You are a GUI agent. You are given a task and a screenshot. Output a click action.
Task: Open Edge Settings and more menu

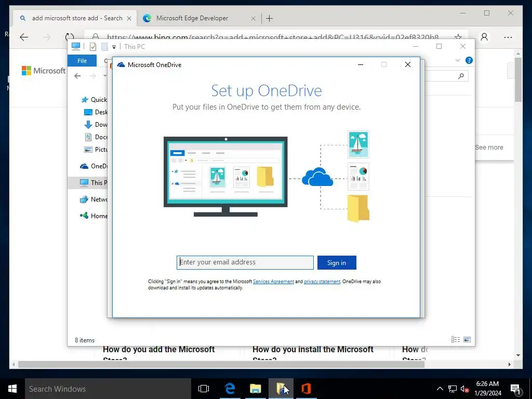tap(508, 37)
